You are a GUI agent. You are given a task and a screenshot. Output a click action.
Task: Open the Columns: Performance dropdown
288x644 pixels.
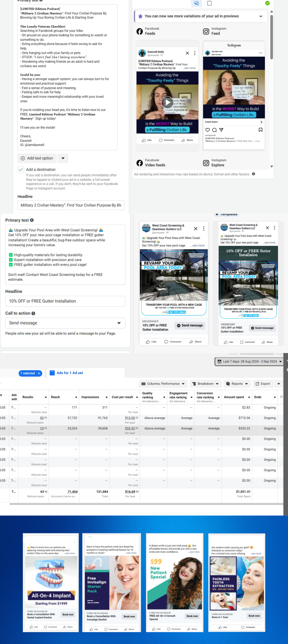pyautogui.click(x=163, y=384)
